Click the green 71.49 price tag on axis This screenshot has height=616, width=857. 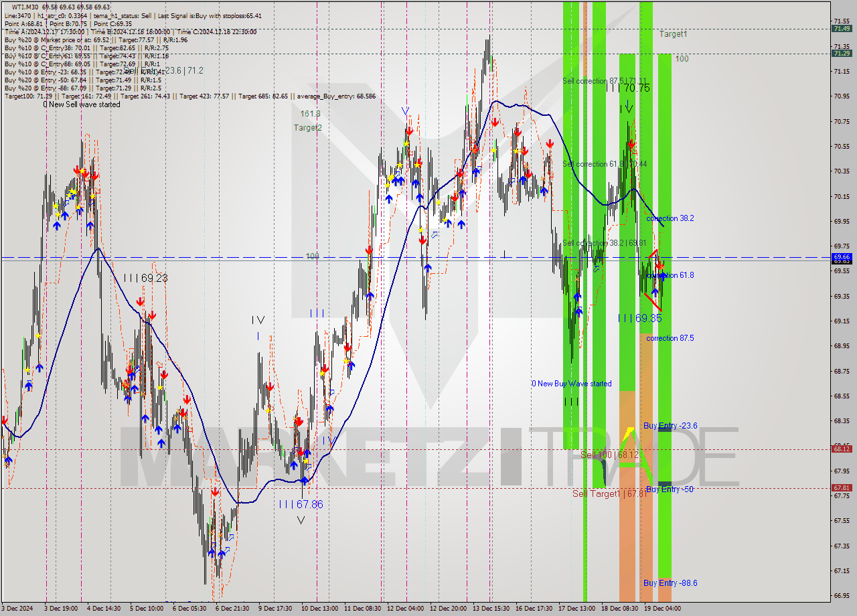(x=842, y=29)
